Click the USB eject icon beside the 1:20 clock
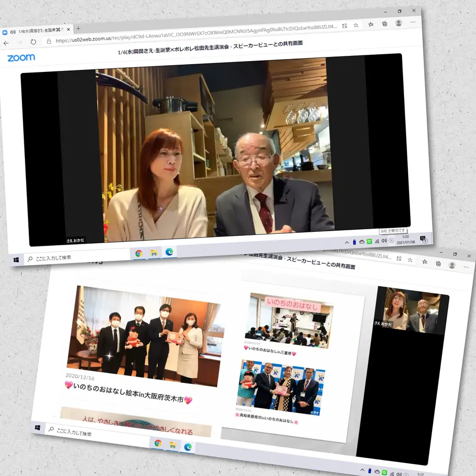Screen dimensions: 476x476 [354, 242]
